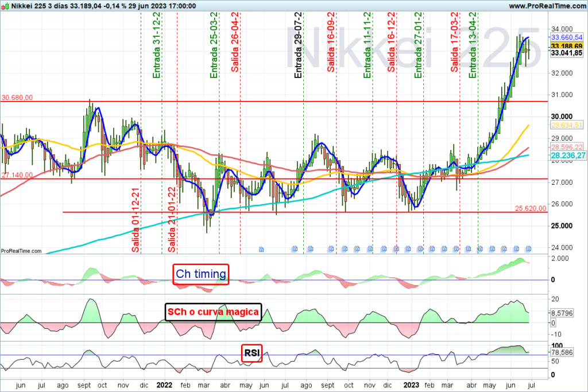
Task: Click the red 28.596,22 moving average tag
Action: [x=567, y=148]
